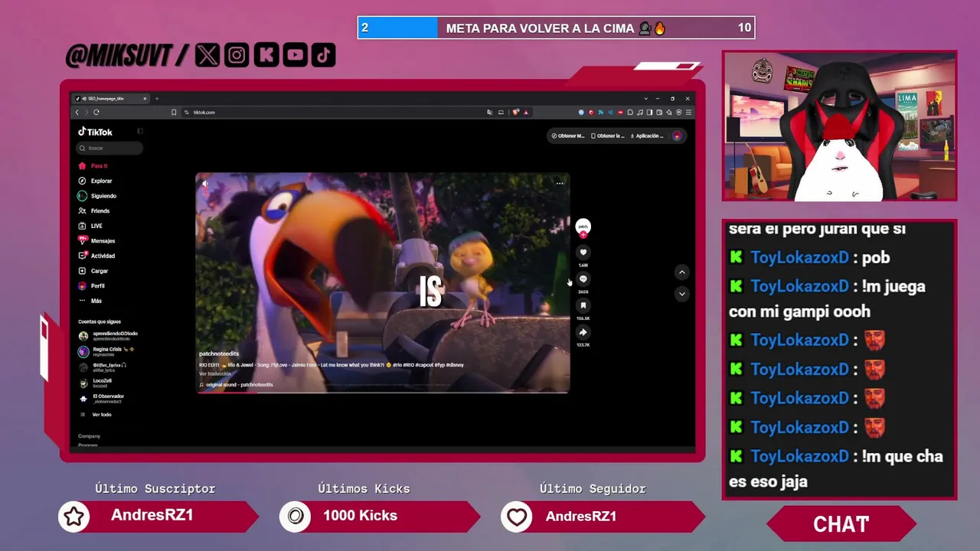Click the Aplicación download button
This screenshot has width=980, height=551.
648,136
